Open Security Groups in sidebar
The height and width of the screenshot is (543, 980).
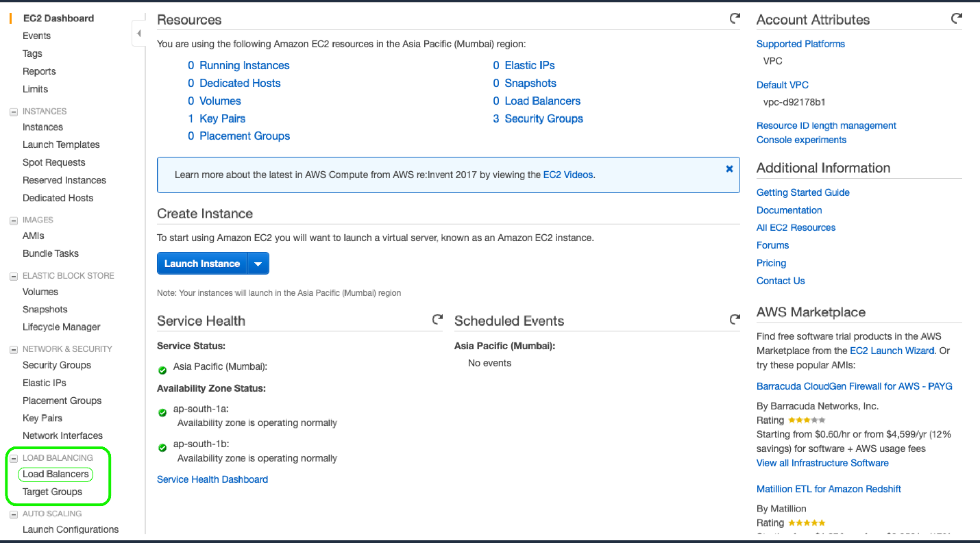[57, 365]
